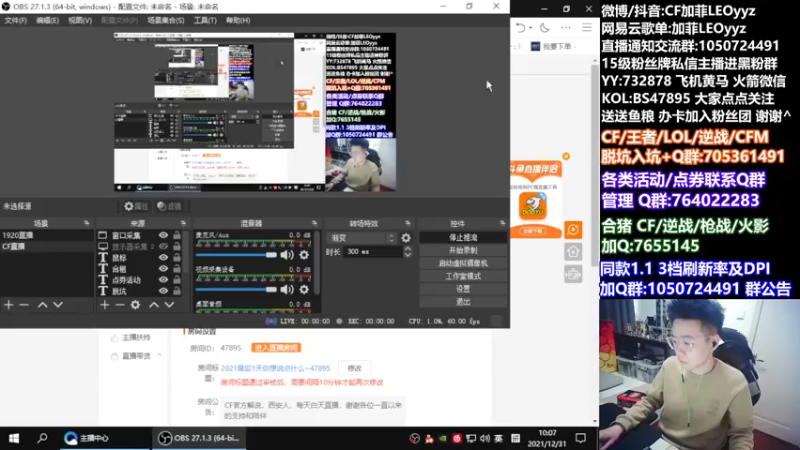Move scene down in the 场景 panel
800x450 pixels.
[x=58, y=305]
